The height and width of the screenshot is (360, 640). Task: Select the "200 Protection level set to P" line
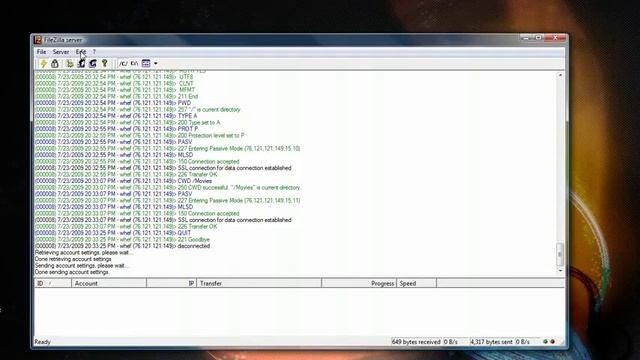pyautogui.click(x=140, y=136)
